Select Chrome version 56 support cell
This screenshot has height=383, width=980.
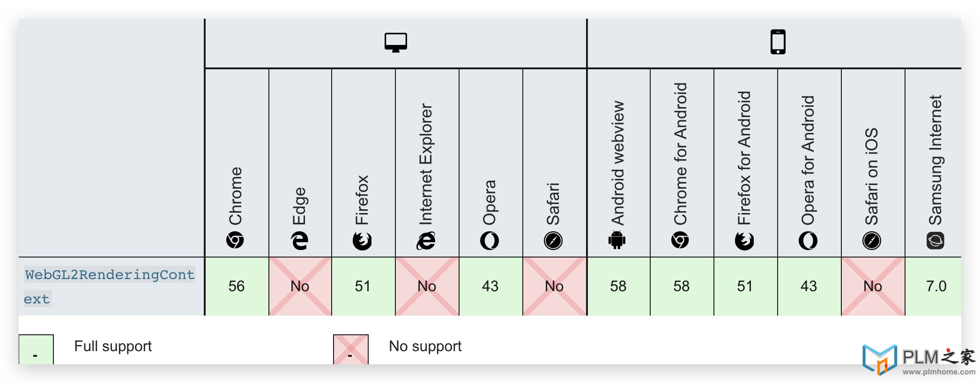click(x=237, y=286)
